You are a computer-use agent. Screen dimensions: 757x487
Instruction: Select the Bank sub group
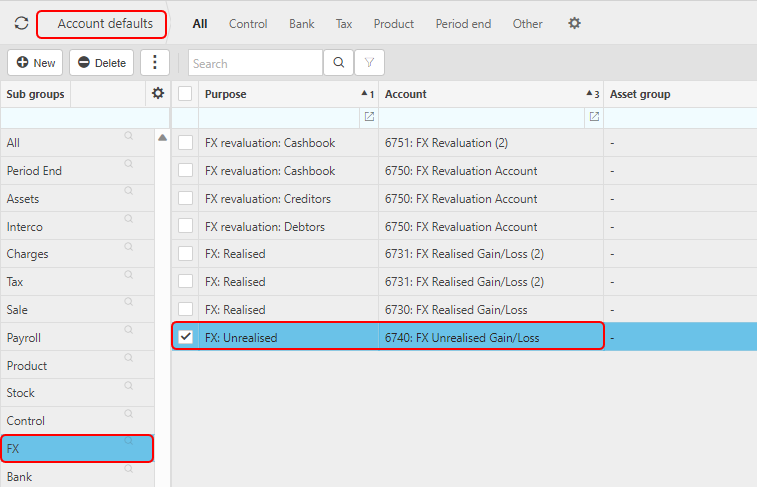click(77, 477)
